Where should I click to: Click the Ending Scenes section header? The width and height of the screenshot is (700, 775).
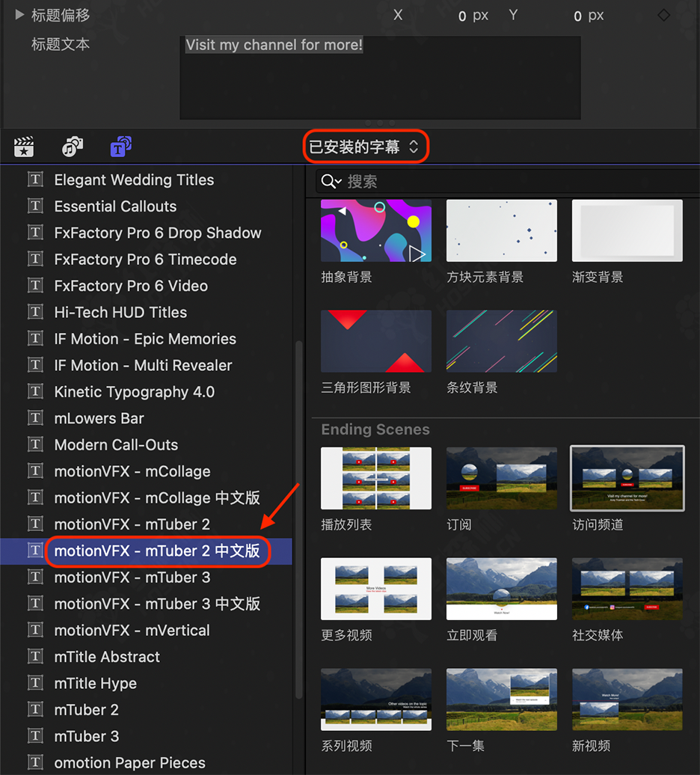coord(375,429)
